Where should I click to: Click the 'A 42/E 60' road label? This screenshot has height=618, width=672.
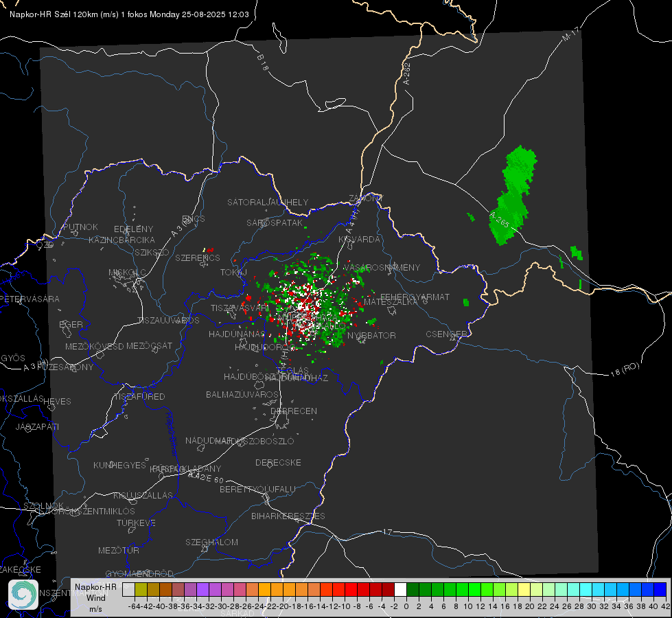coord(207,477)
